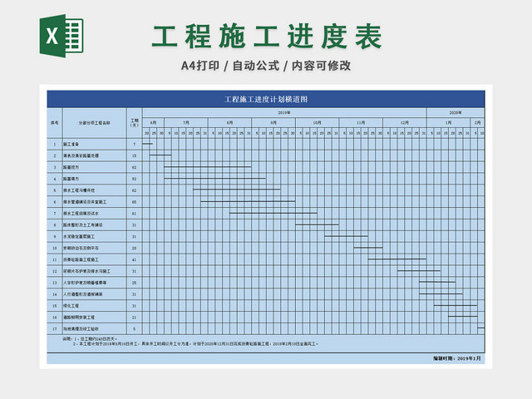The height and width of the screenshot is (399, 532).
Task: Select sequence number 8 cell
Action: 55,225
